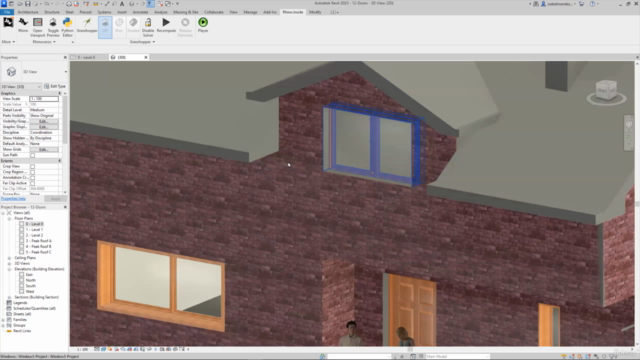Enable the Crop View checkbox
This screenshot has width=640, height=360.
(33, 167)
